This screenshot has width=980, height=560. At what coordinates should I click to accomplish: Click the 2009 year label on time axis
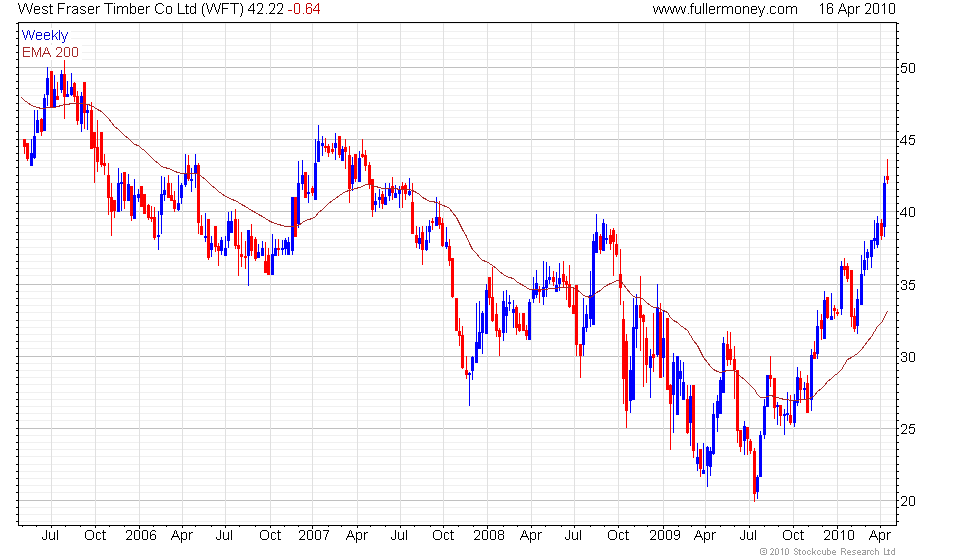click(664, 536)
